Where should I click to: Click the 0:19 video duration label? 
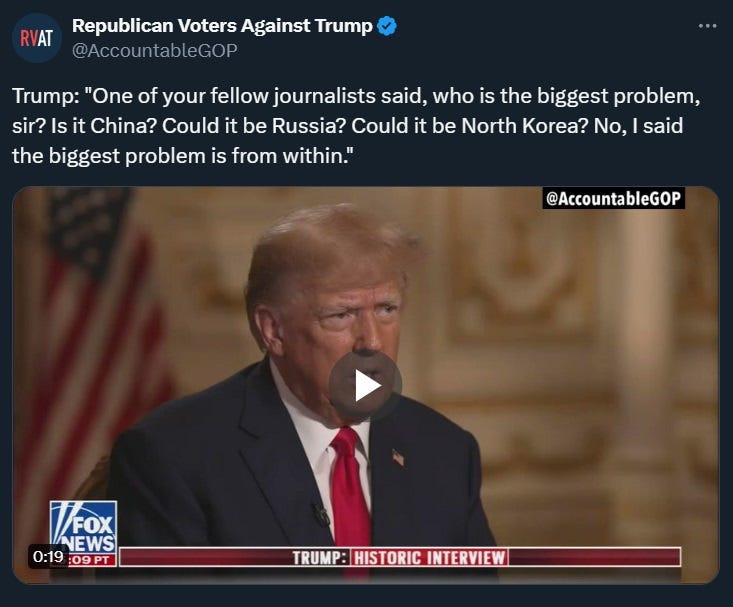click(48, 556)
